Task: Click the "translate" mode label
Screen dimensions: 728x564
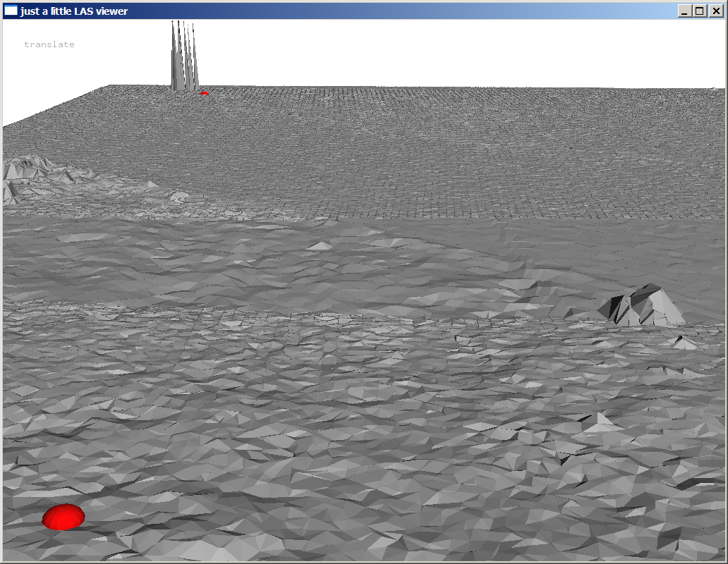Action: pos(49,44)
